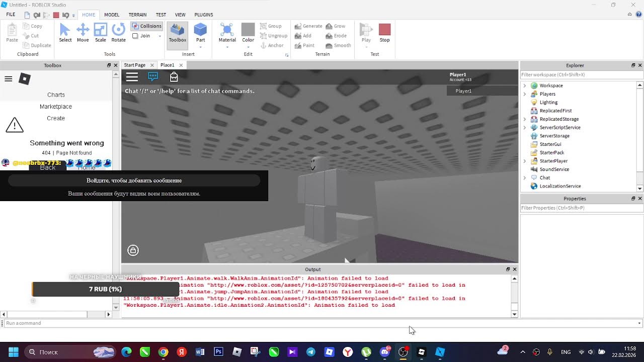Image resolution: width=644 pixels, height=362 pixels.
Task: Activate the Rotate tool
Action: [118, 33]
